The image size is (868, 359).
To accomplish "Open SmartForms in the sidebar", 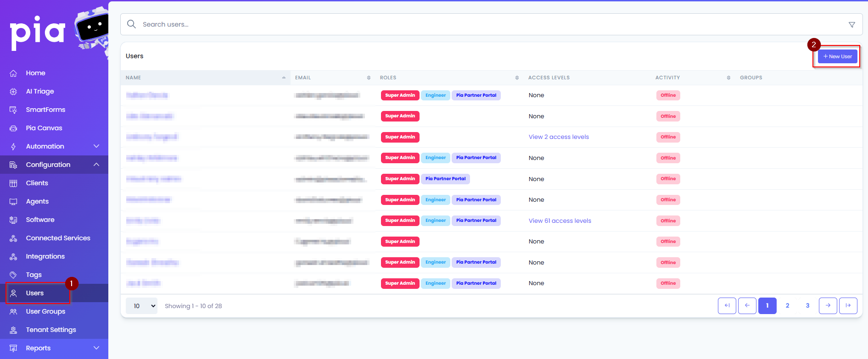I will pos(54,110).
